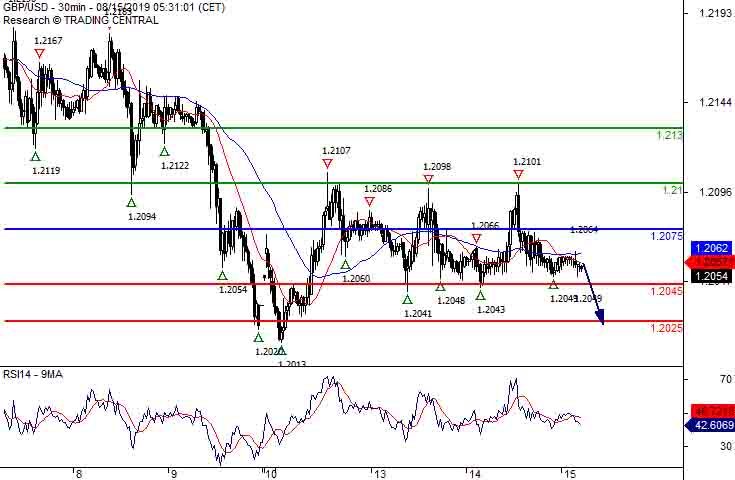735x480 pixels.
Task: Click the red triangle marker below 1.2086
Action: coord(369,202)
